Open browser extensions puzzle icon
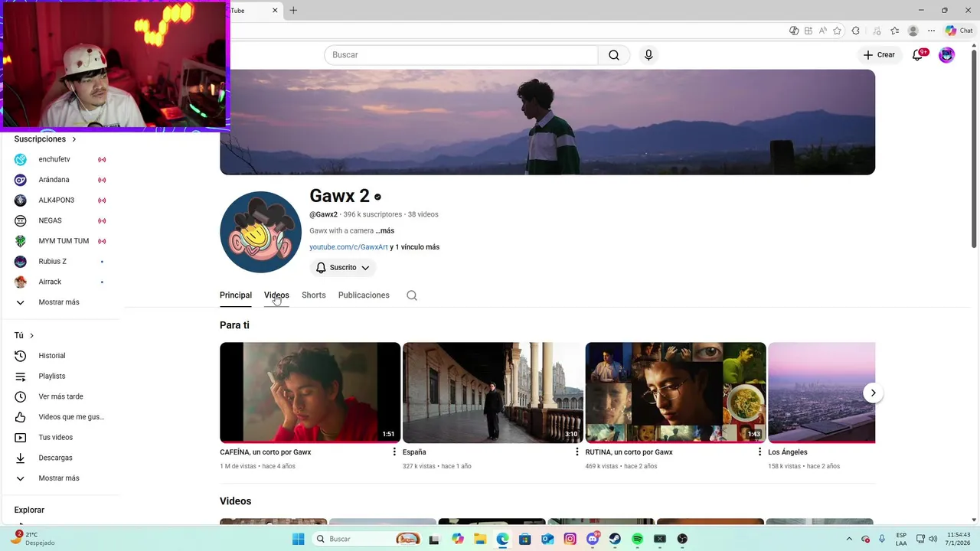Screen dimensions: 980x551 [x=856, y=31]
